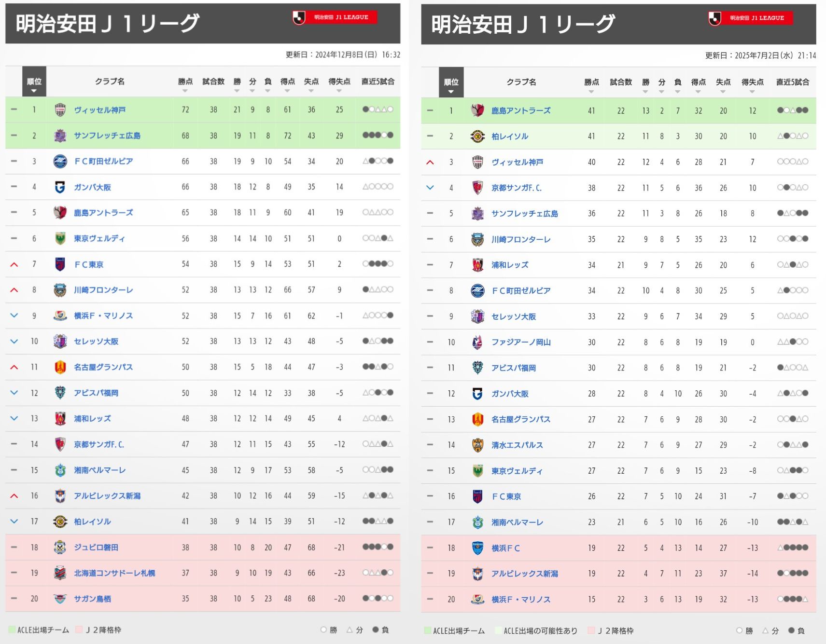This screenshot has height=644, width=826.
Task: Open 北海道コンサドーレ札幌 team link
Action: point(114,573)
